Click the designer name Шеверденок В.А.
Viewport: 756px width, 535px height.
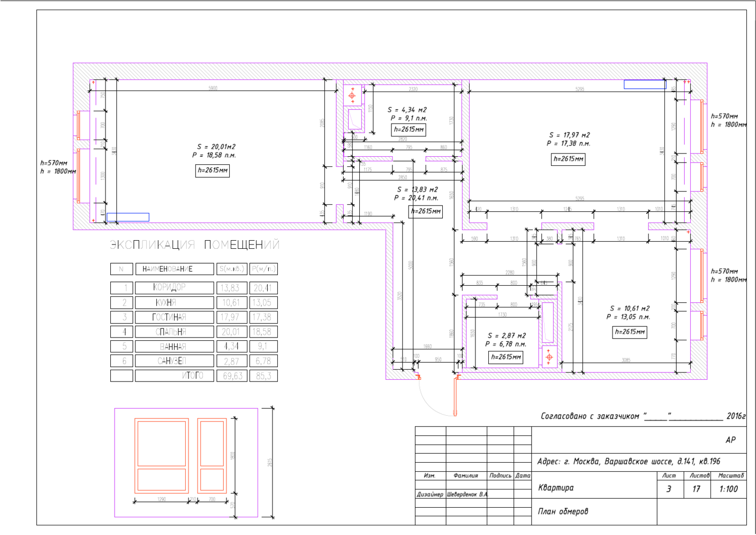[x=467, y=494]
